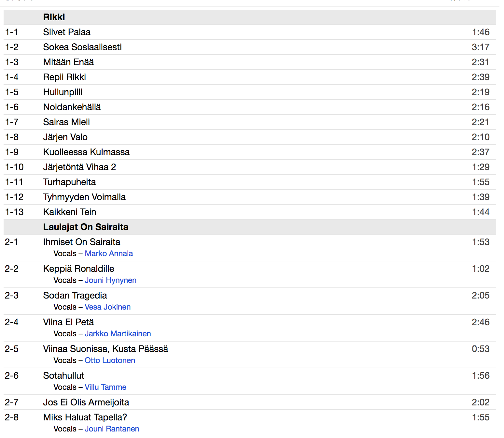Visit the Villu Tamme artist page
Screen dimensions: 504x438
point(105,387)
